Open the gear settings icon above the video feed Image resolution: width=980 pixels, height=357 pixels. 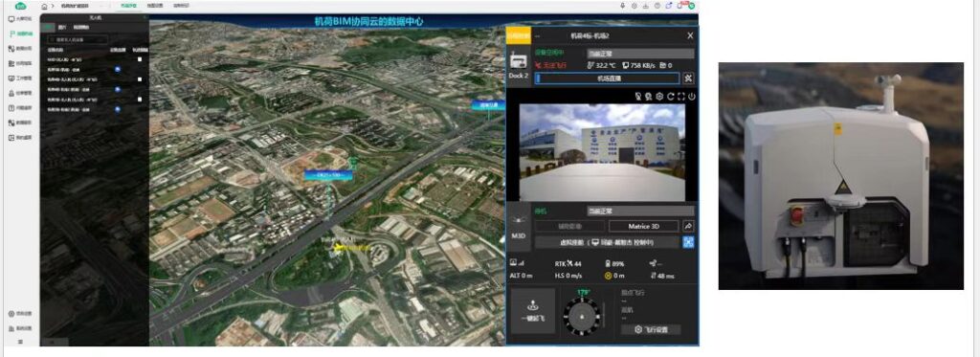(659, 97)
